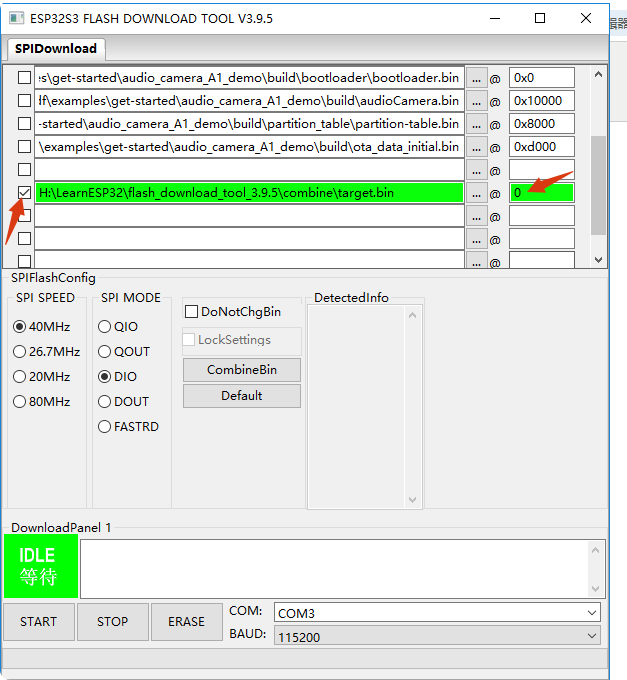Click the 0x8000 address field
The height and width of the screenshot is (680, 627).
pos(542,124)
